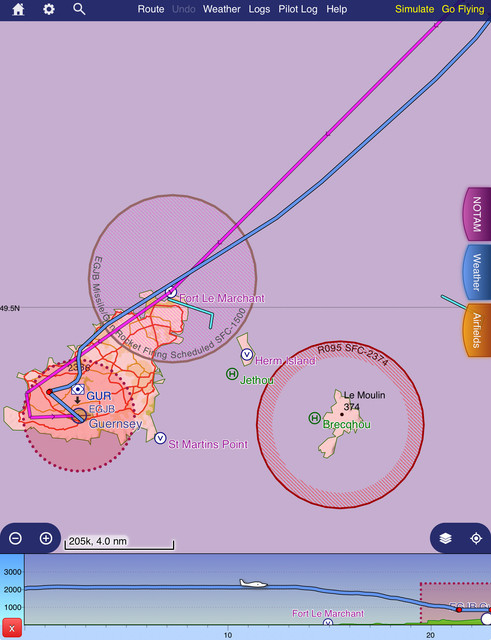Tap the aircraft icon in profile view
This screenshot has height=640, width=491.
tap(253, 583)
